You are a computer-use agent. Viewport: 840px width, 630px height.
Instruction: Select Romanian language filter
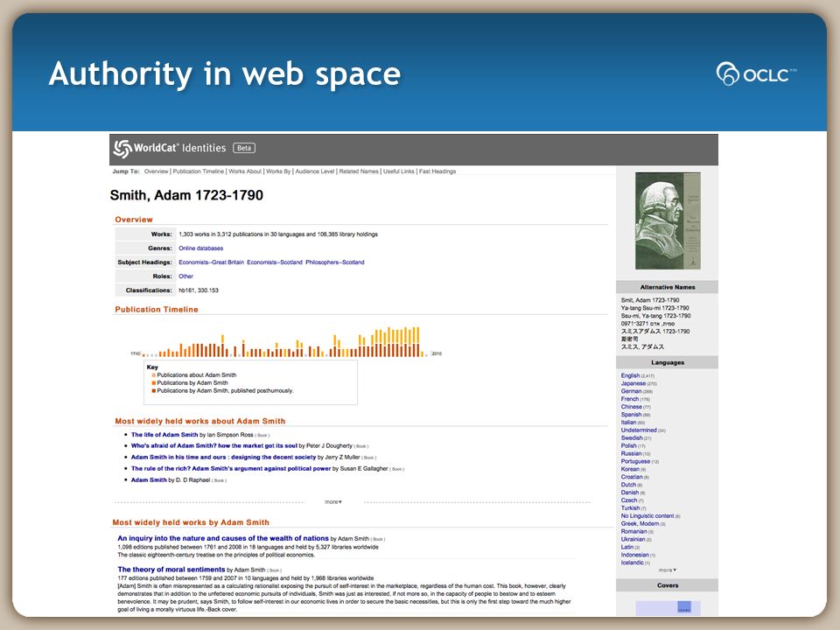pos(633,531)
